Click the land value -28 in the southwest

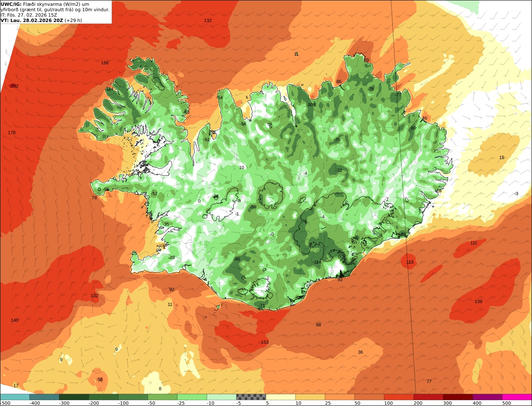tap(172, 257)
